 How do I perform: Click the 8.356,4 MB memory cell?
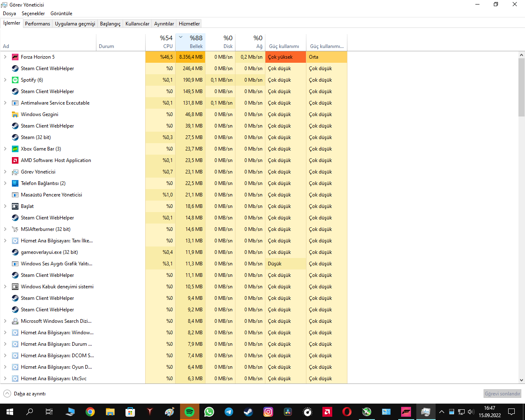coord(190,57)
